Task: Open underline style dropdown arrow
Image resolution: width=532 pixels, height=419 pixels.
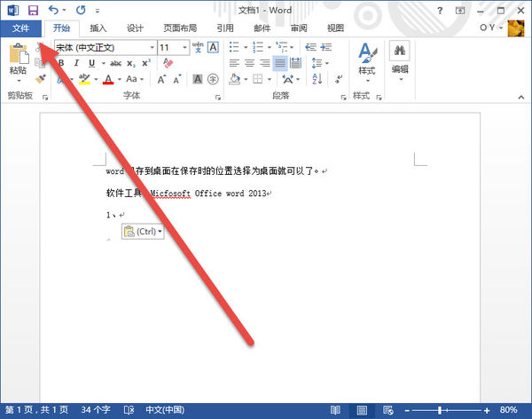Action: [x=103, y=63]
